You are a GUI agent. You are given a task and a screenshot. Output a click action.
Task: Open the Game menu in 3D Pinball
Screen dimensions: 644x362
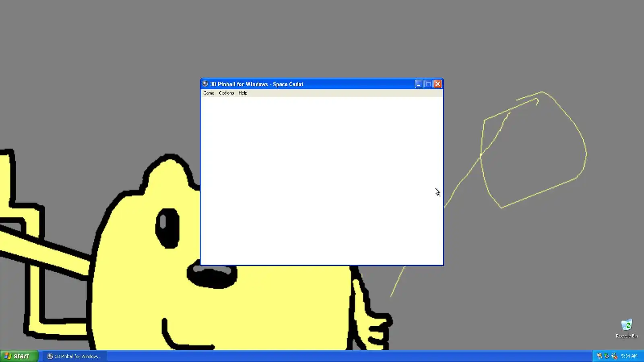pyautogui.click(x=208, y=93)
